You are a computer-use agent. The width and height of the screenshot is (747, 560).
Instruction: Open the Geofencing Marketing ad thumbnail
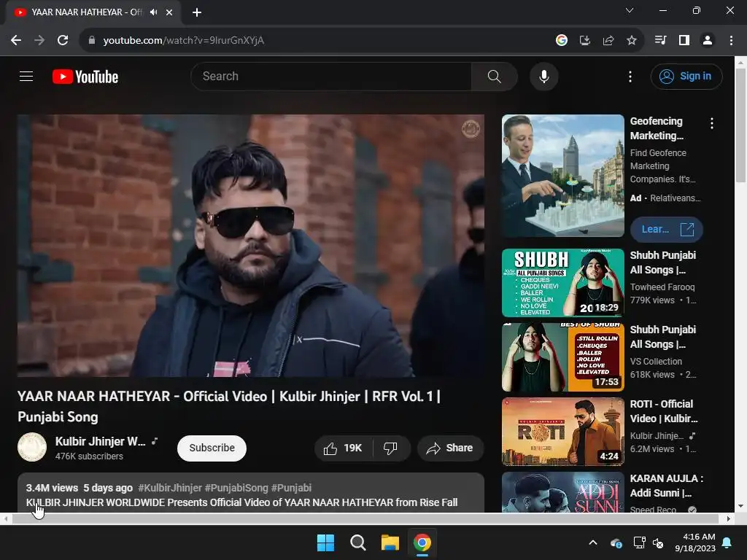pos(562,176)
